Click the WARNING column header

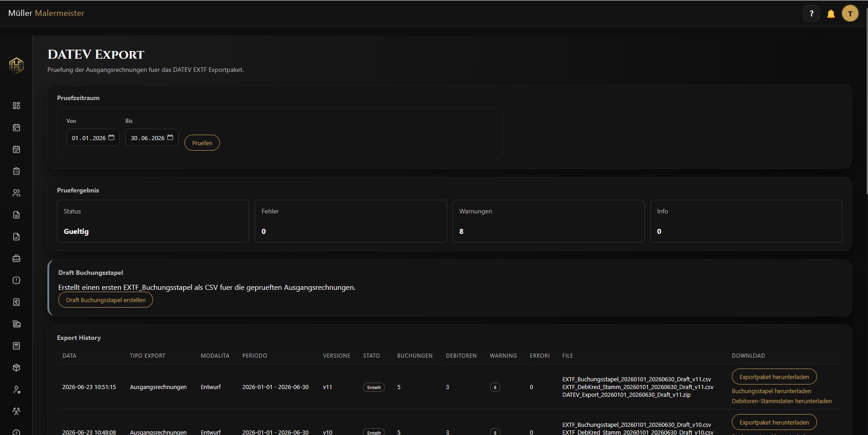(503, 356)
